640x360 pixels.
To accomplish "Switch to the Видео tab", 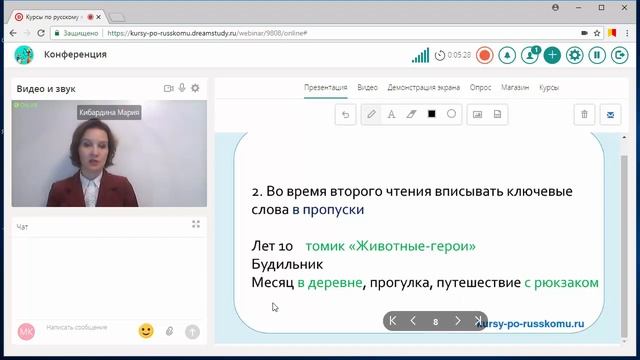I will pos(367,87).
